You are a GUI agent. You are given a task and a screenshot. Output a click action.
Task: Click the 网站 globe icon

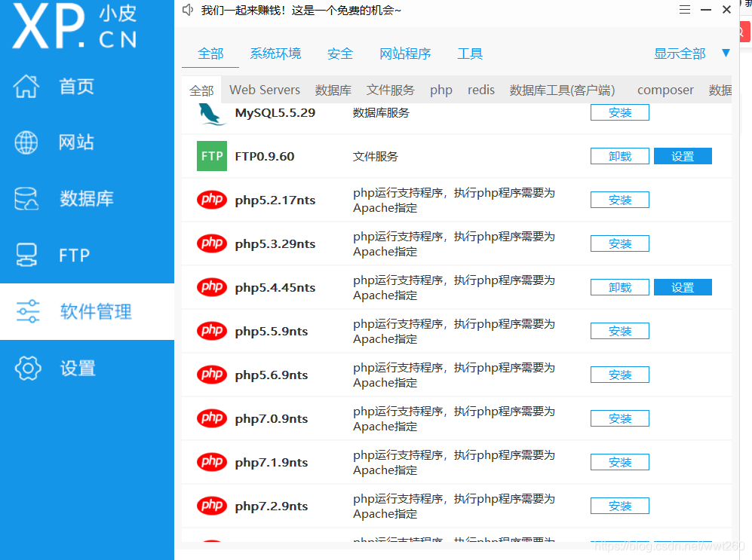coord(26,142)
